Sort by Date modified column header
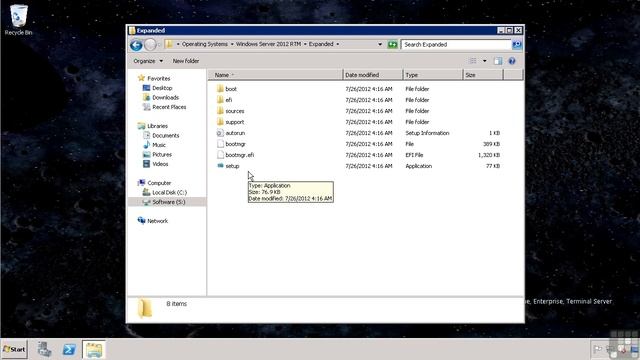 [x=373, y=75]
